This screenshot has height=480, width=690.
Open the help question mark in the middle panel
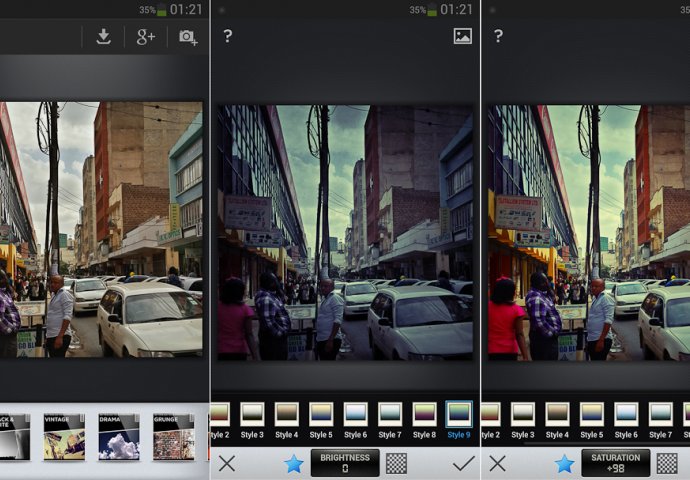click(227, 36)
